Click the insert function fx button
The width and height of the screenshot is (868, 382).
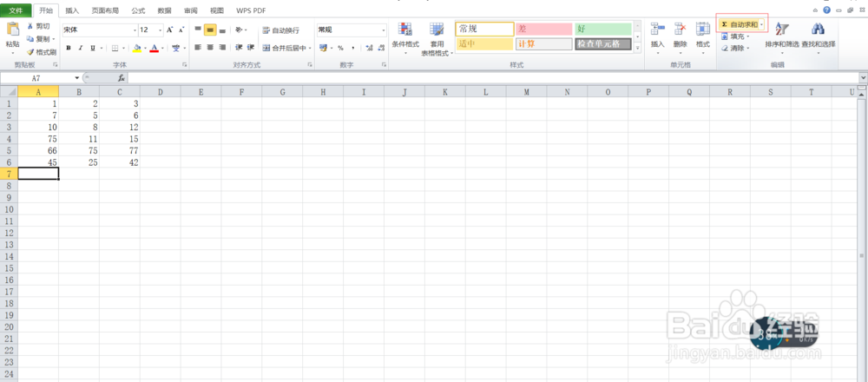(122, 78)
